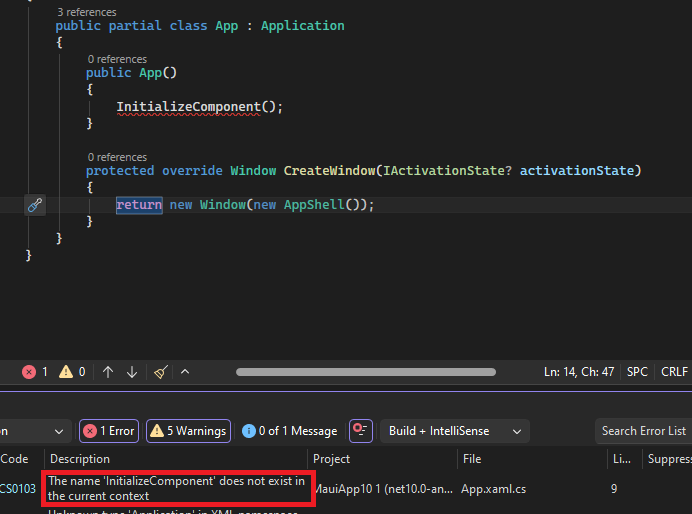Click the Ln: 14, Ch: 47 indicator

579,372
